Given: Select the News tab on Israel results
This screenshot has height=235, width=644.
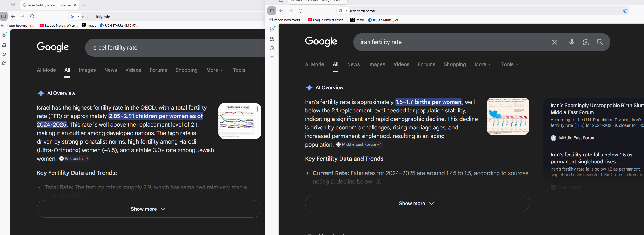Looking at the screenshot, I should coord(110,70).
